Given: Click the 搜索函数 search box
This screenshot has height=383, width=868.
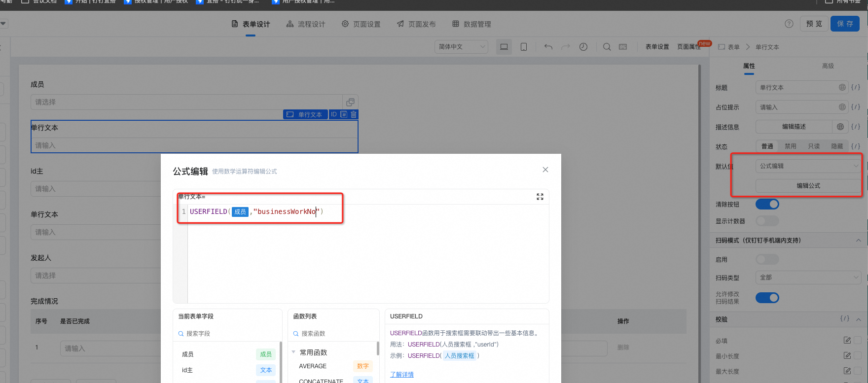Looking at the screenshot, I should (x=333, y=334).
